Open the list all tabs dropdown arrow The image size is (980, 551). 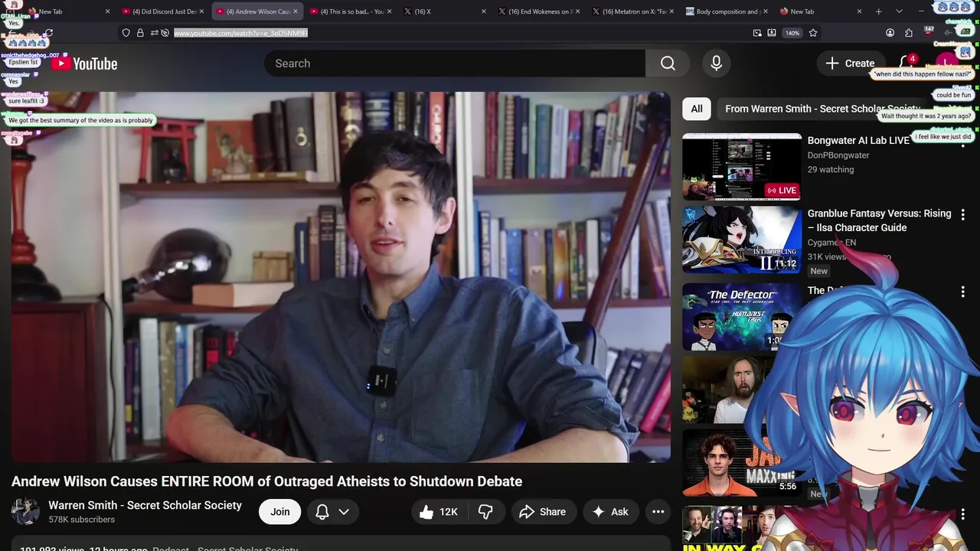click(x=899, y=11)
